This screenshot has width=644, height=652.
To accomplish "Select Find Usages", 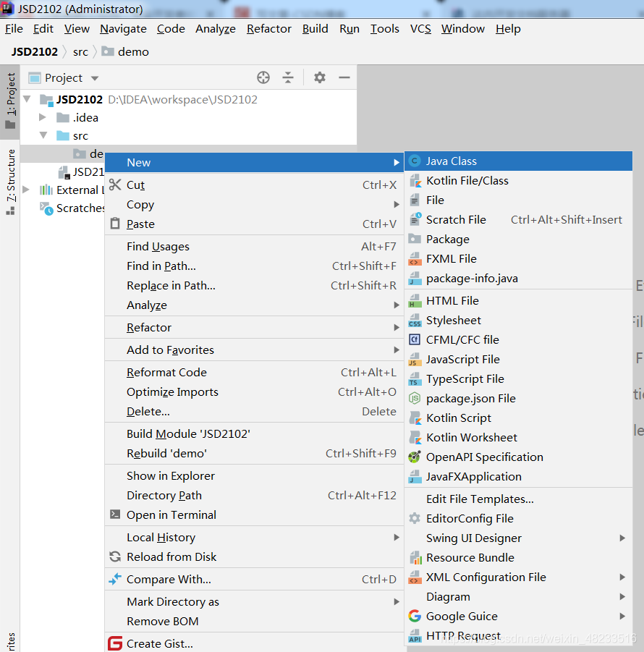I will pos(253,247).
